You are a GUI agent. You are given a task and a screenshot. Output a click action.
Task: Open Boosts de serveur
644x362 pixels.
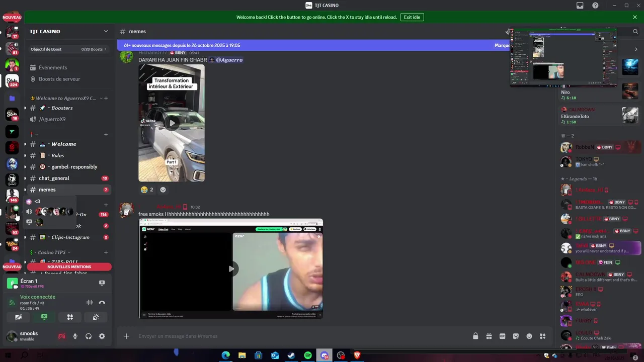(68, 79)
